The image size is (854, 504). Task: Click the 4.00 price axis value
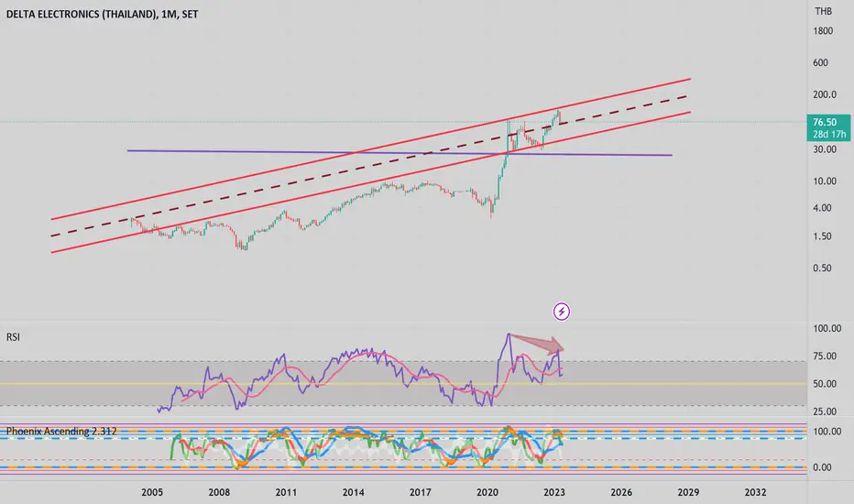pyautogui.click(x=823, y=208)
